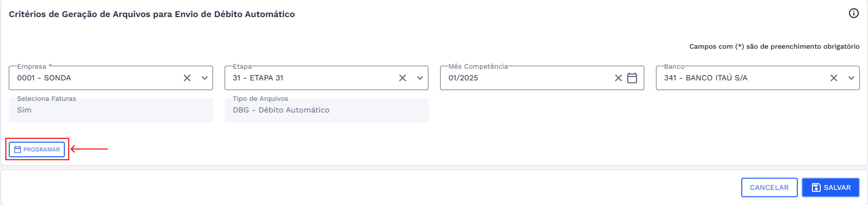The height and width of the screenshot is (205, 868).
Task: Click the disabled Seleciona Faturas field
Action: click(x=111, y=110)
